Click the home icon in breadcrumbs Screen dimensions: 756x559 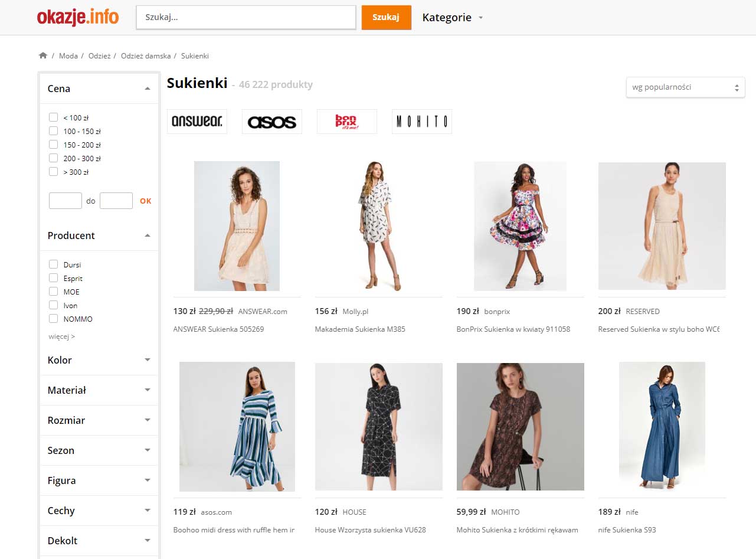pyautogui.click(x=42, y=55)
